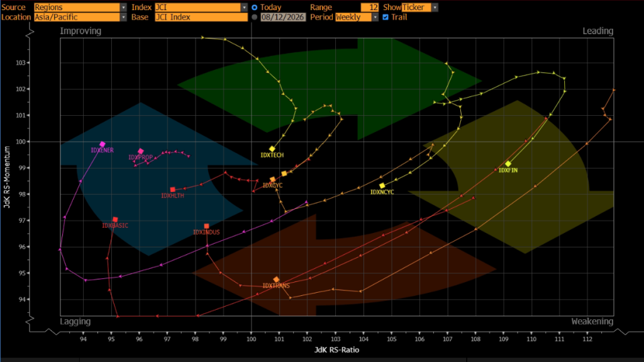Screen dimensions: 644x362
Task: Click the IDXBASIC ticker label
Action: coord(115,226)
